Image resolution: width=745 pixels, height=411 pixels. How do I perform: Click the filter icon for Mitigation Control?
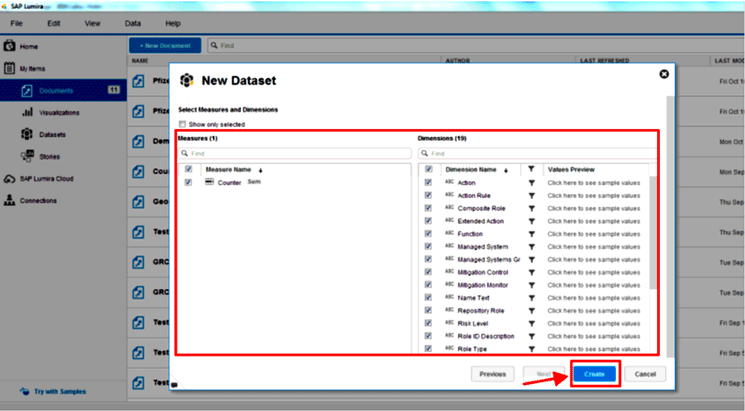pos(532,273)
